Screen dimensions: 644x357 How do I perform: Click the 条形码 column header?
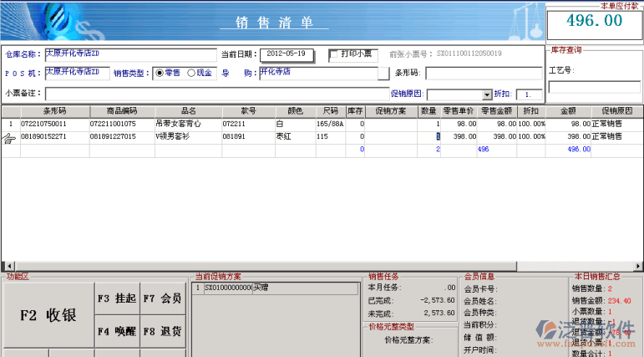pyautogui.click(x=54, y=111)
